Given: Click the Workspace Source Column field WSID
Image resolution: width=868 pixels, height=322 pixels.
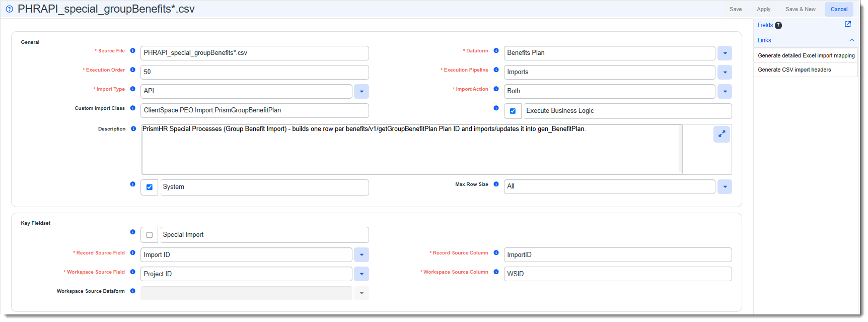Looking at the screenshot, I should point(618,274).
